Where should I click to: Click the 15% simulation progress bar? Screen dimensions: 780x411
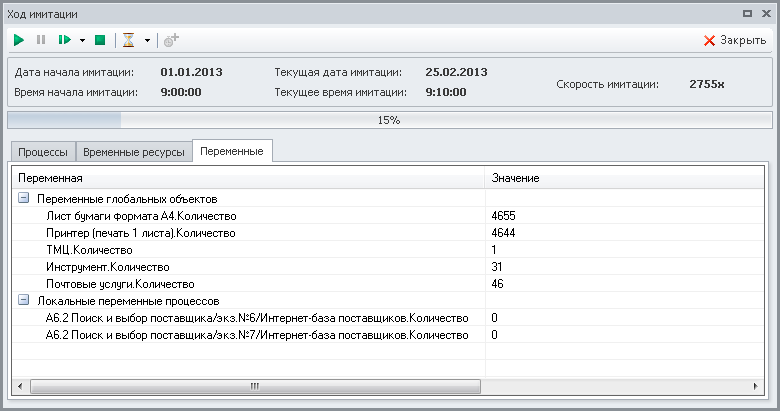point(389,120)
